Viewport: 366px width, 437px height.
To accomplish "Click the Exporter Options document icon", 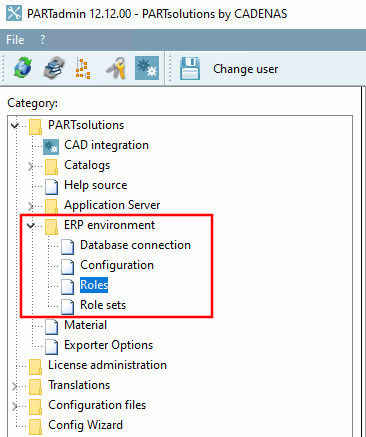I will pos(52,347).
